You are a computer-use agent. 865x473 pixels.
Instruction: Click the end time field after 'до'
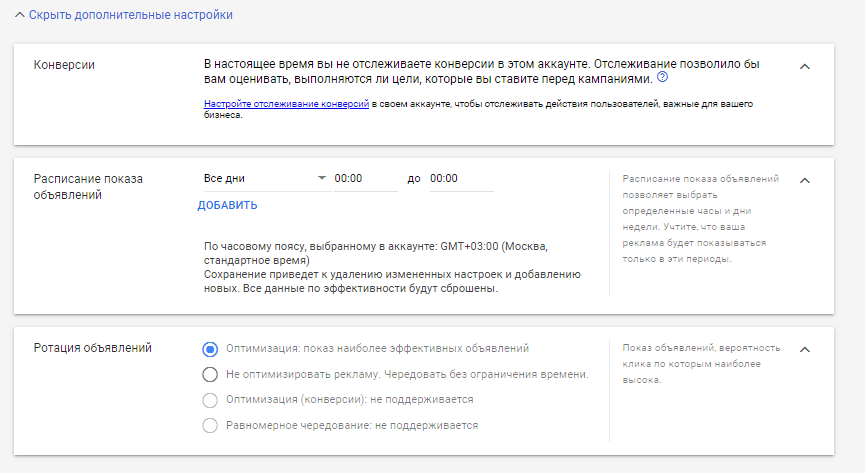462,179
